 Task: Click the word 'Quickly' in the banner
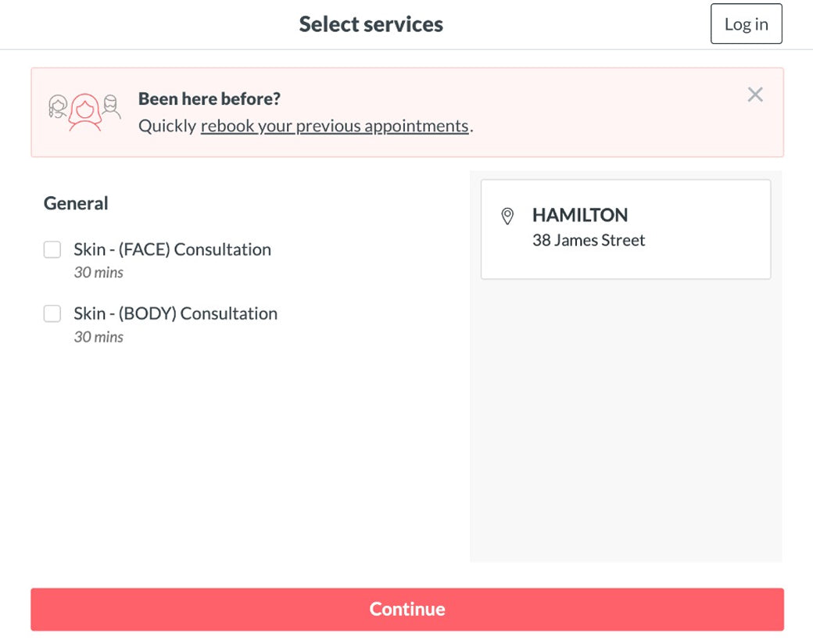pos(167,127)
